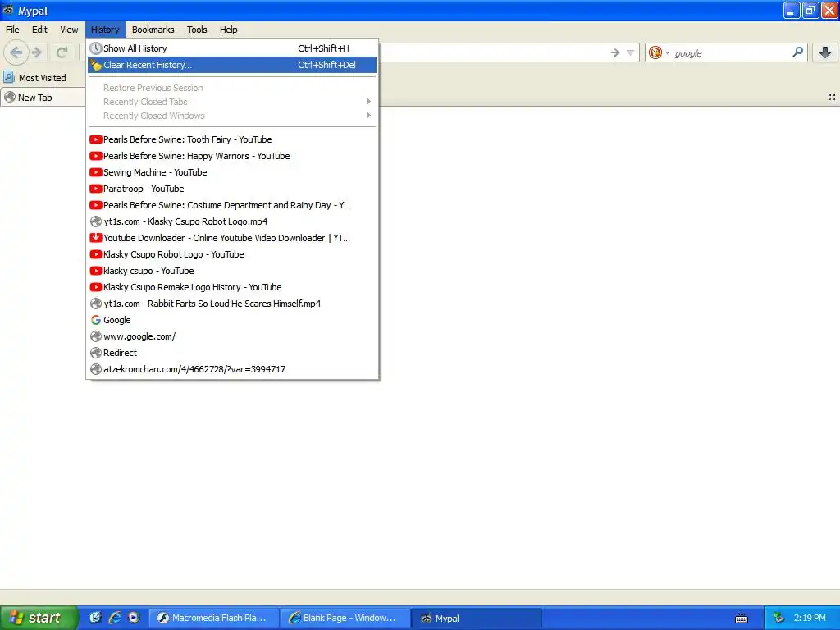Open the Bookmarks menu
The height and width of the screenshot is (630, 840).
[x=153, y=30]
